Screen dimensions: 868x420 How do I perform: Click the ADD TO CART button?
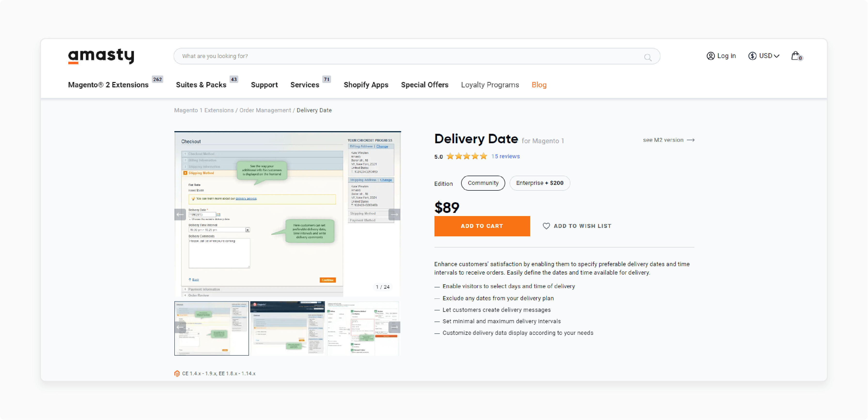[x=482, y=226]
